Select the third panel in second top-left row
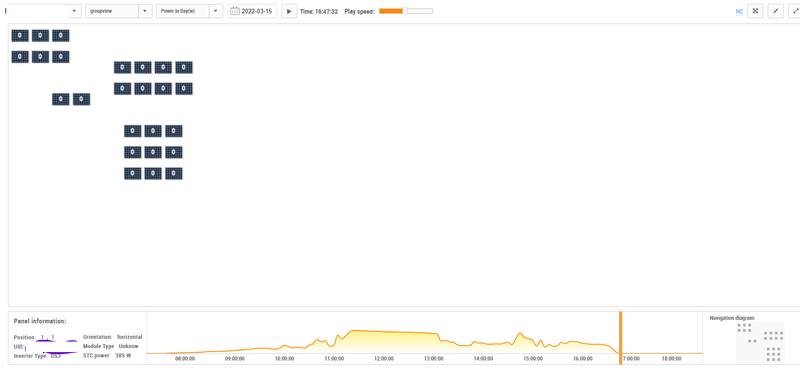This screenshot has height=368, width=800. coord(61,57)
